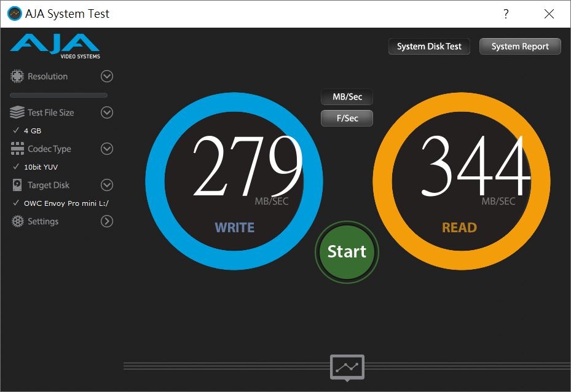Expand the Codec Type dropdown chevron
The width and height of the screenshot is (571, 392).
[107, 149]
